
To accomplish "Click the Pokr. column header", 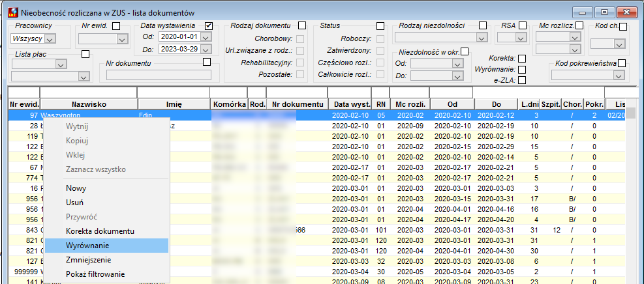I will click(594, 104).
